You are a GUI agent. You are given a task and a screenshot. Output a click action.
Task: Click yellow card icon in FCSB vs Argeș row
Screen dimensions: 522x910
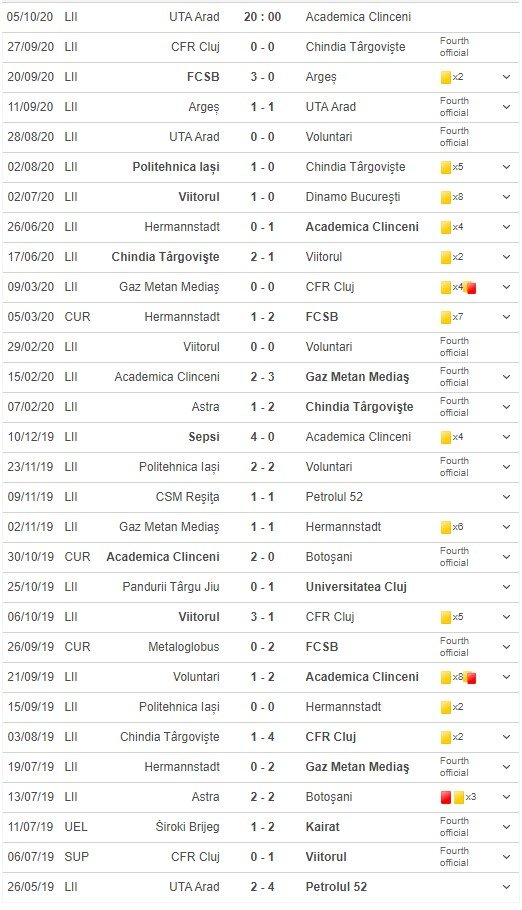point(446,77)
